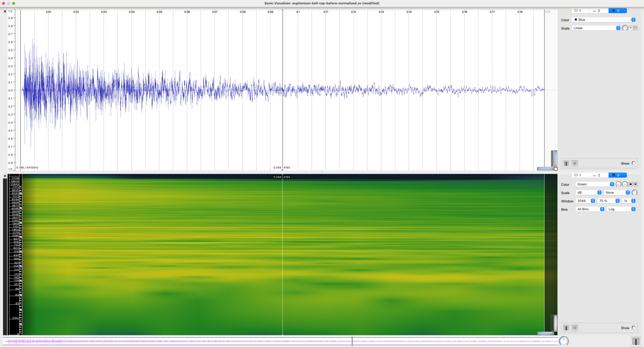Toggle Show for the waveform layer
The image size is (644, 347).
(633, 163)
